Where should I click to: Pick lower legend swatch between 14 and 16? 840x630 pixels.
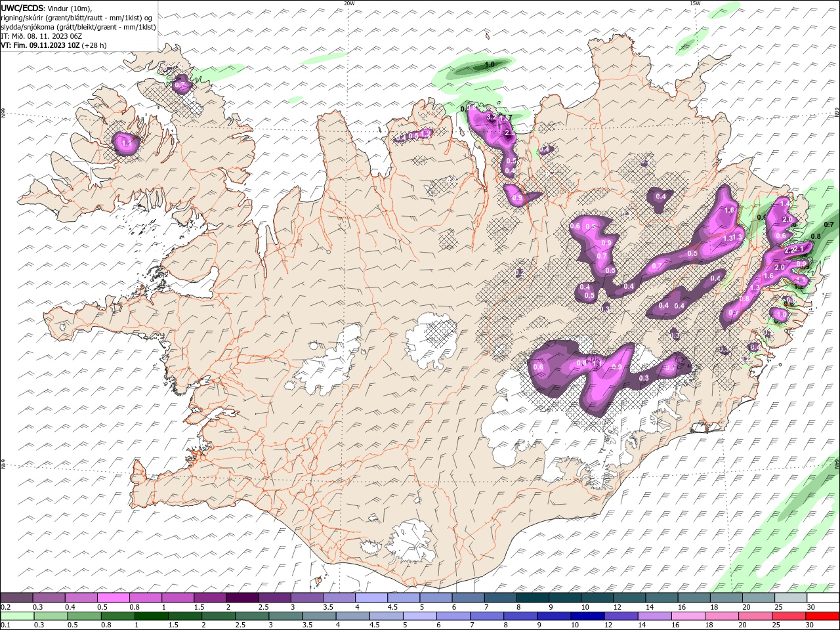click(x=655, y=616)
